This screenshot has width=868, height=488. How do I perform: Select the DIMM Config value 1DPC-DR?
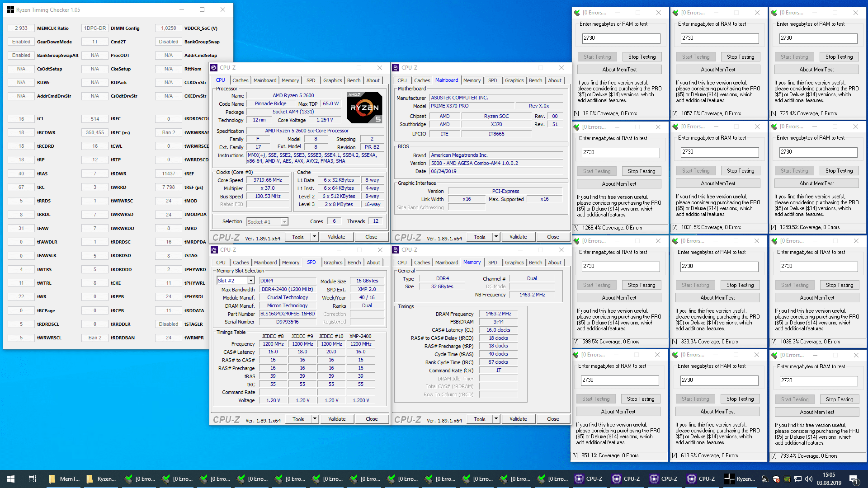(95, 28)
